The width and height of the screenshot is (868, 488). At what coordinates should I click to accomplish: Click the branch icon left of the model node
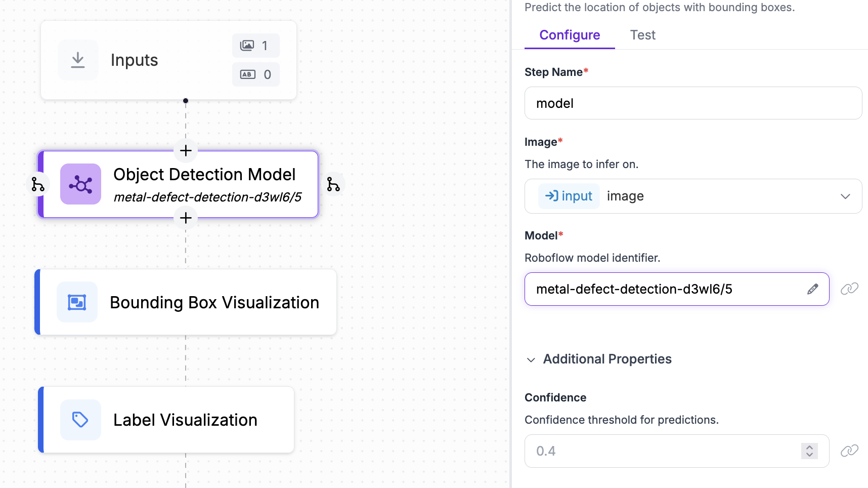pos(37,184)
